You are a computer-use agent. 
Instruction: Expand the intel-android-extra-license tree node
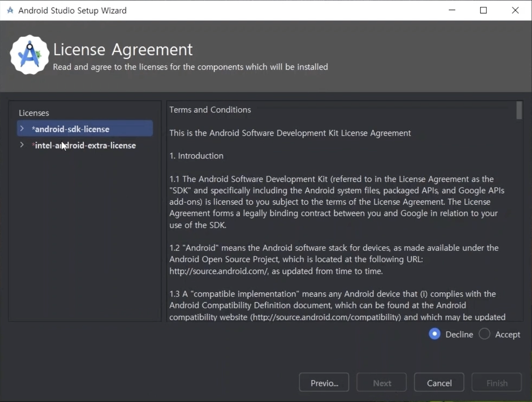[x=22, y=145]
